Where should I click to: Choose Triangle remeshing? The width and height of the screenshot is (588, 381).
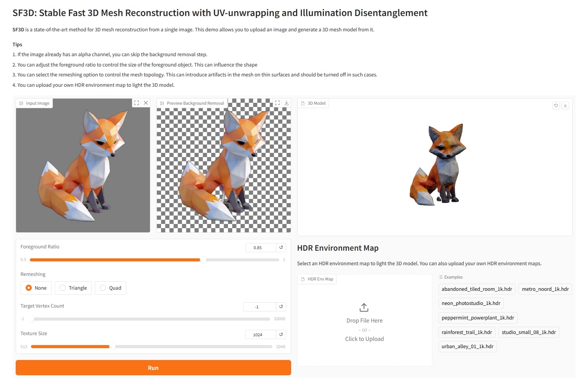[63, 288]
